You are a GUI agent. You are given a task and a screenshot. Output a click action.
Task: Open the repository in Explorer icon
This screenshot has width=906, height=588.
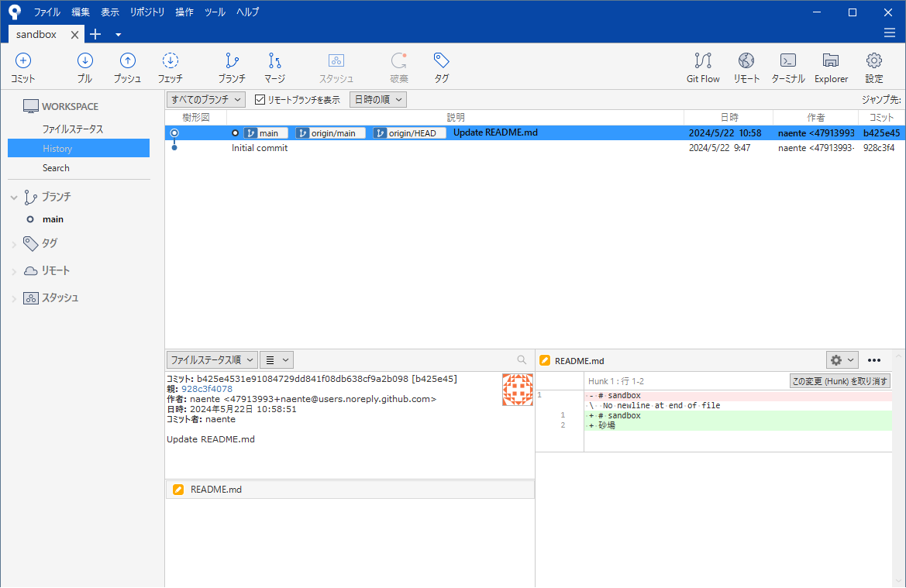(x=830, y=67)
